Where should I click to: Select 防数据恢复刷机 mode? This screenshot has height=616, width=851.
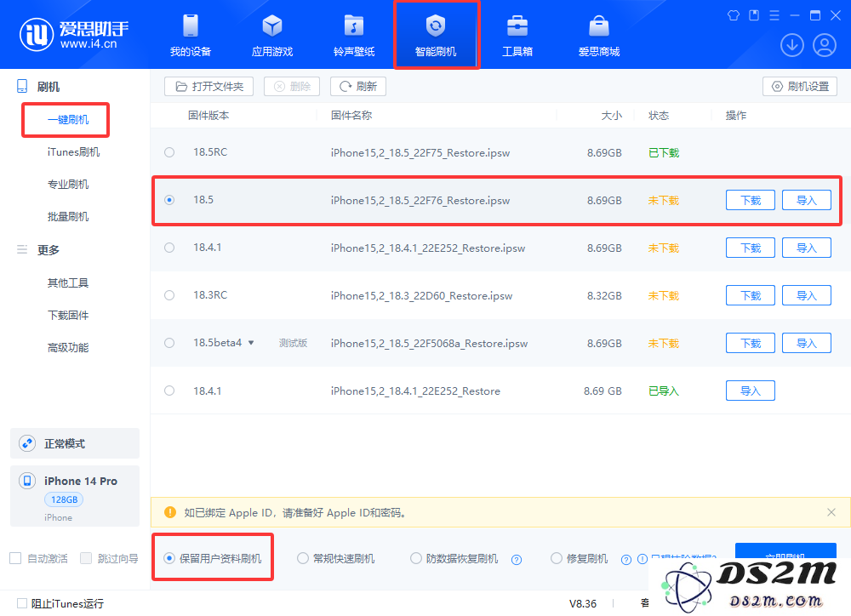click(454, 558)
